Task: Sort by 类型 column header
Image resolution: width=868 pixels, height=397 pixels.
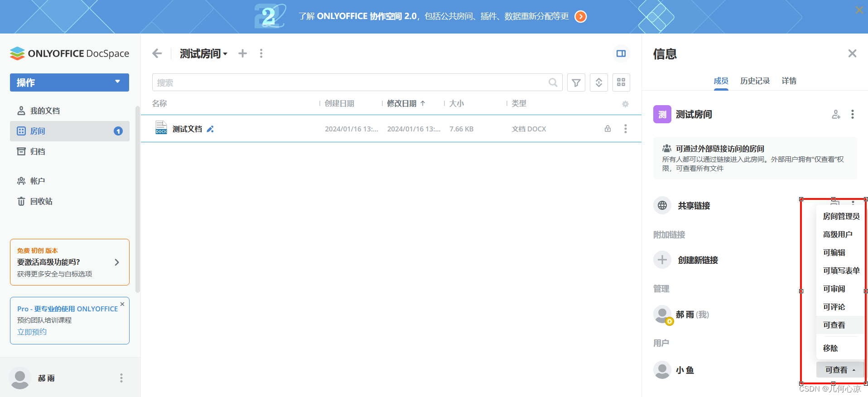Action: (x=519, y=103)
